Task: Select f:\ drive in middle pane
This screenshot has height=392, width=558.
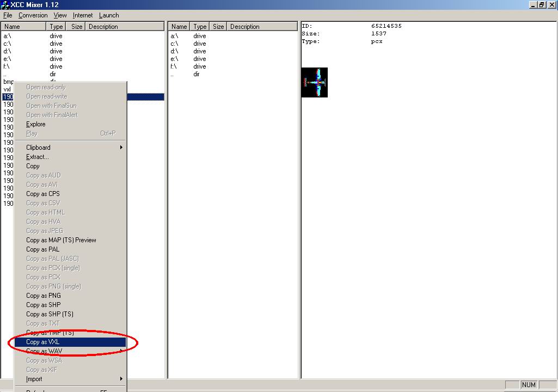Action: click(x=174, y=66)
